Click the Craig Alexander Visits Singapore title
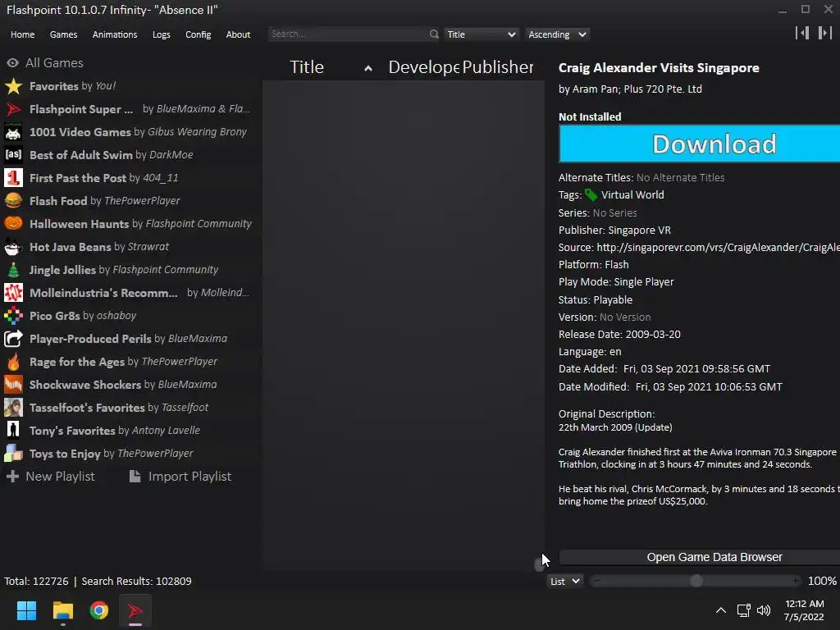The width and height of the screenshot is (840, 630). coord(659,68)
